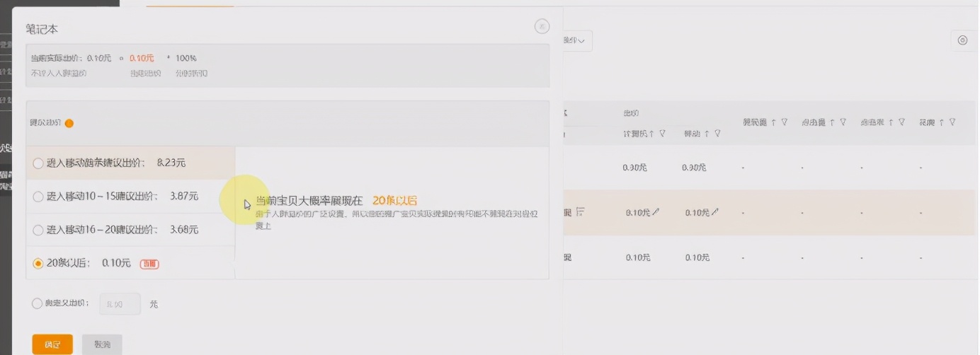Edit the 计算机 0.10元 bid via pencil icon
The height and width of the screenshot is (355, 980).
[x=656, y=211]
